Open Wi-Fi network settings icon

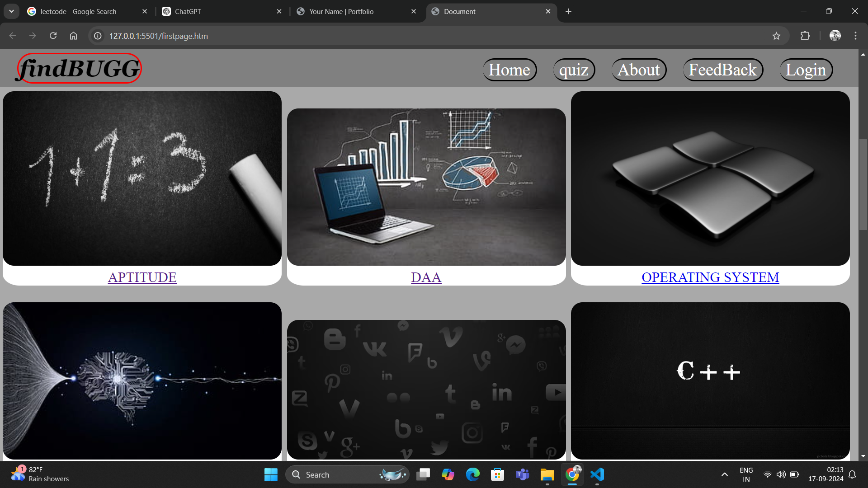pos(767,474)
